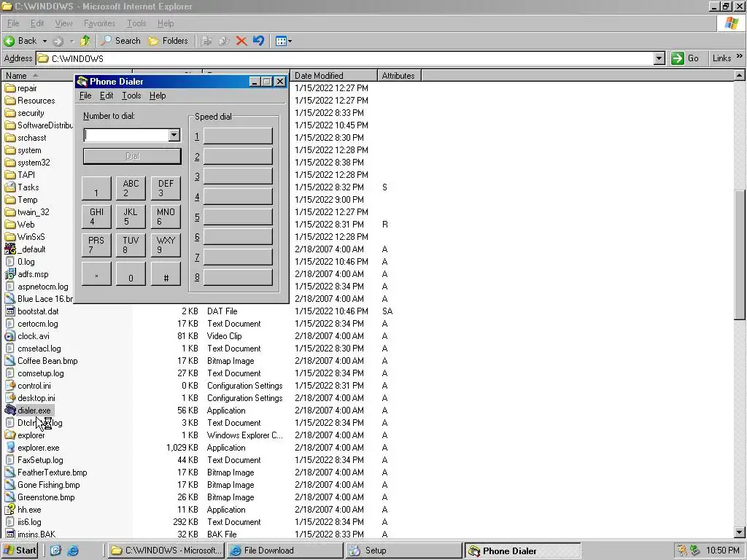Click Show Desktop quick launch icon
Screen dimensions: 747x560
(x=55, y=551)
